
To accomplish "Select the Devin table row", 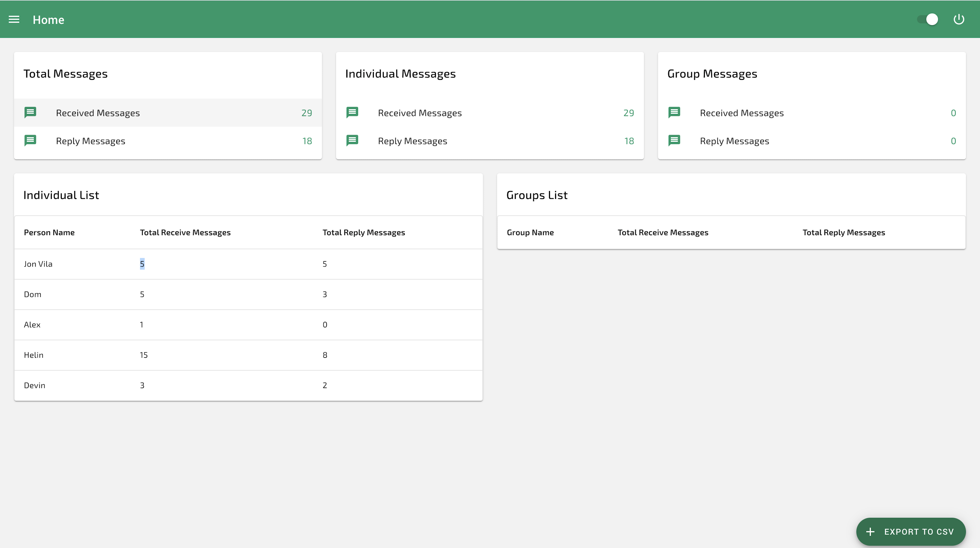I will [248, 386].
